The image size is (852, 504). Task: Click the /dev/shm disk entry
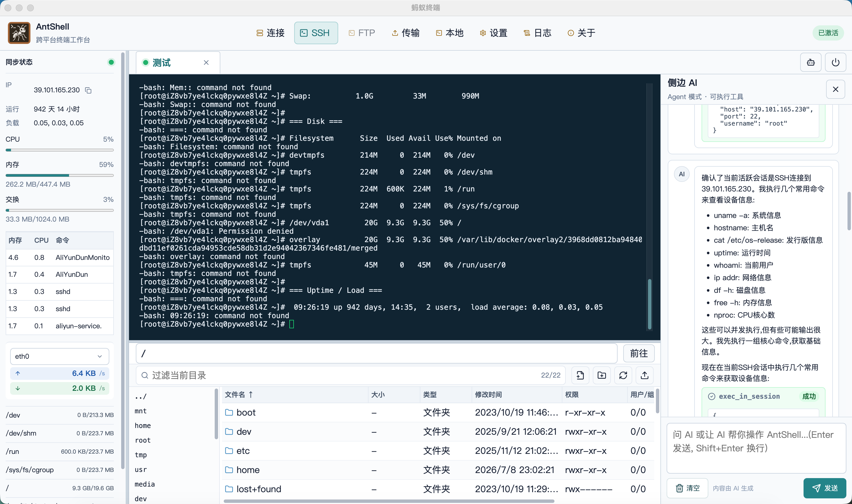tap(59, 433)
